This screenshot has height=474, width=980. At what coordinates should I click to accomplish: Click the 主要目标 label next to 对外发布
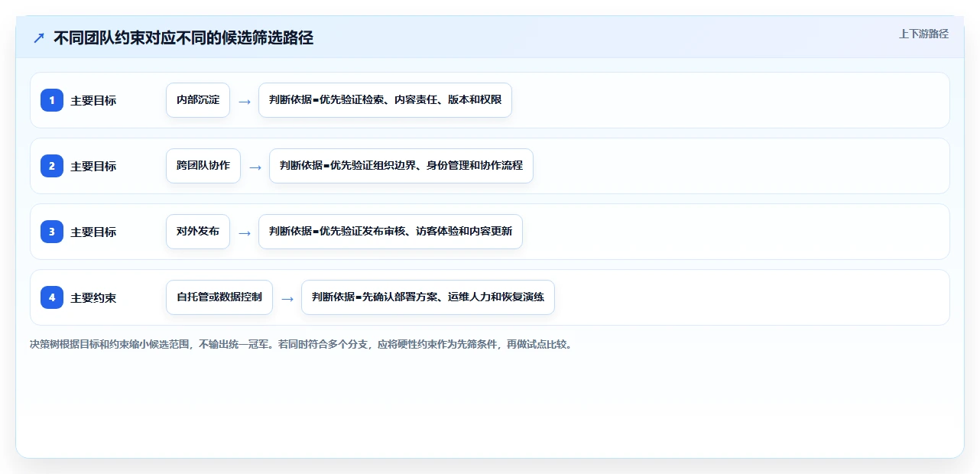pyautogui.click(x=93, y=232)
